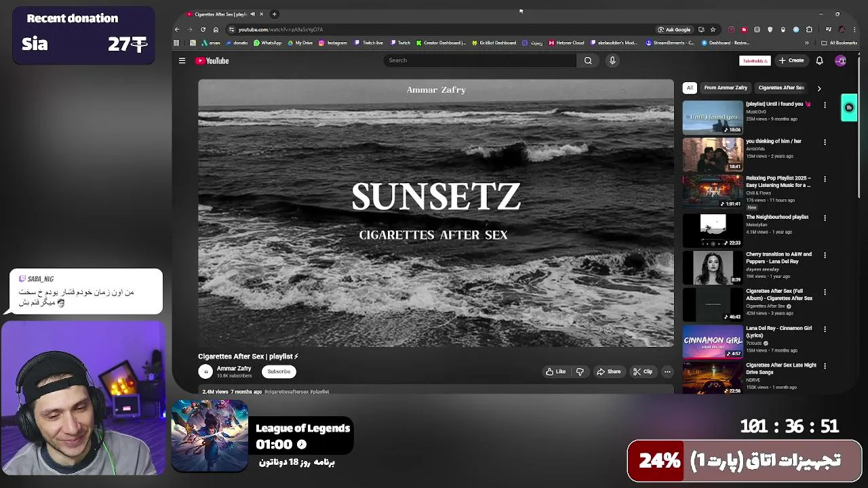Viewport: 868px width, 488px height.
Task: Open The Neighbourhood playlist title
Action: [x=777, y=217]
